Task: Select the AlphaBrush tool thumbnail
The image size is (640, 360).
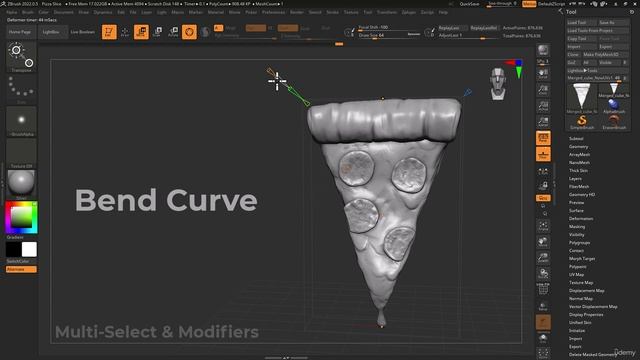Action: tap(614, 106)
